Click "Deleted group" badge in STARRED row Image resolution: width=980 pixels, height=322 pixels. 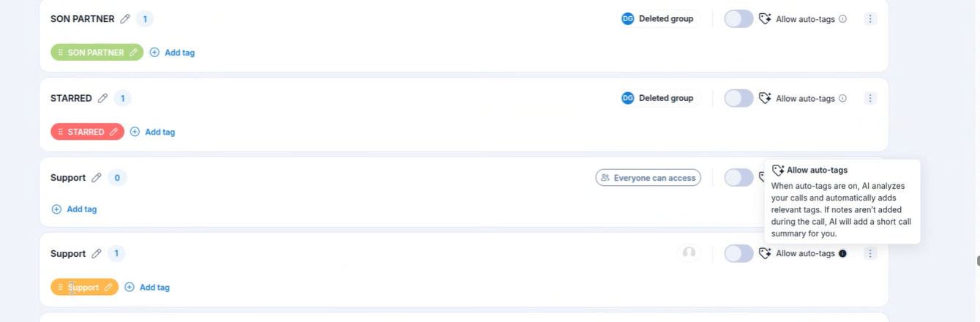tap(657, 98)
